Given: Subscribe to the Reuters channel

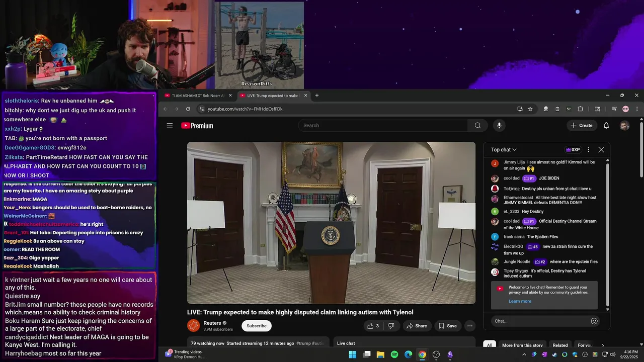Looking at the screenshot, I should point(257,326).
